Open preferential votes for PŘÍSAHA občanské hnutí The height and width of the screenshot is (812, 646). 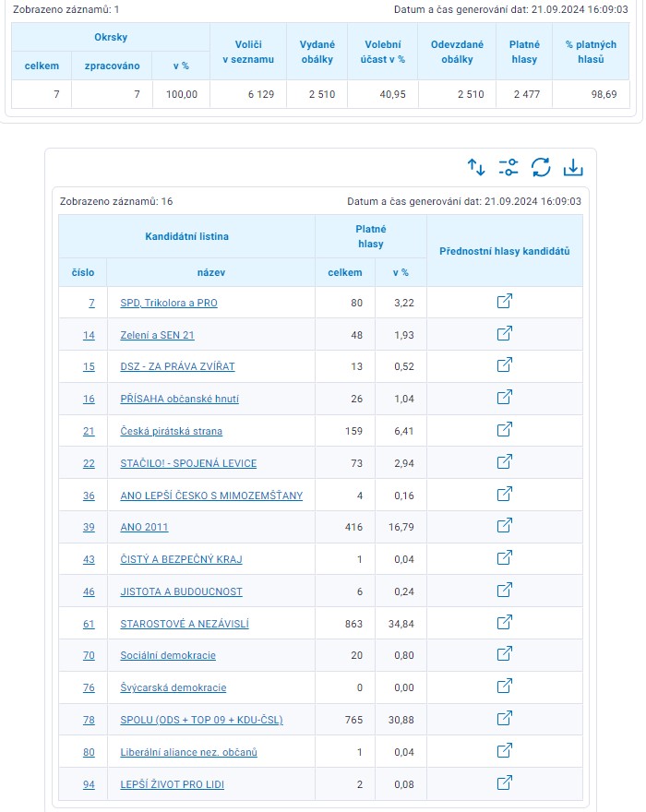(505, 397)
